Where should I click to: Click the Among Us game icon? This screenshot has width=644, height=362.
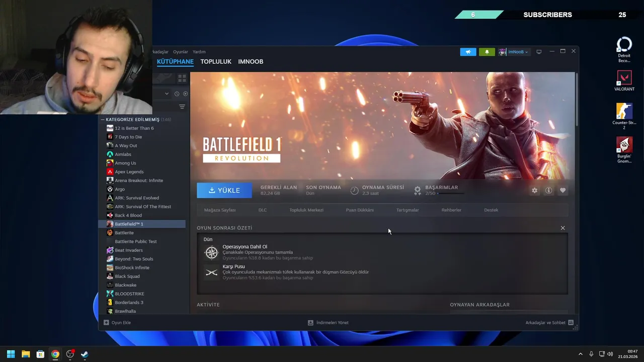[x=110, y=163]
